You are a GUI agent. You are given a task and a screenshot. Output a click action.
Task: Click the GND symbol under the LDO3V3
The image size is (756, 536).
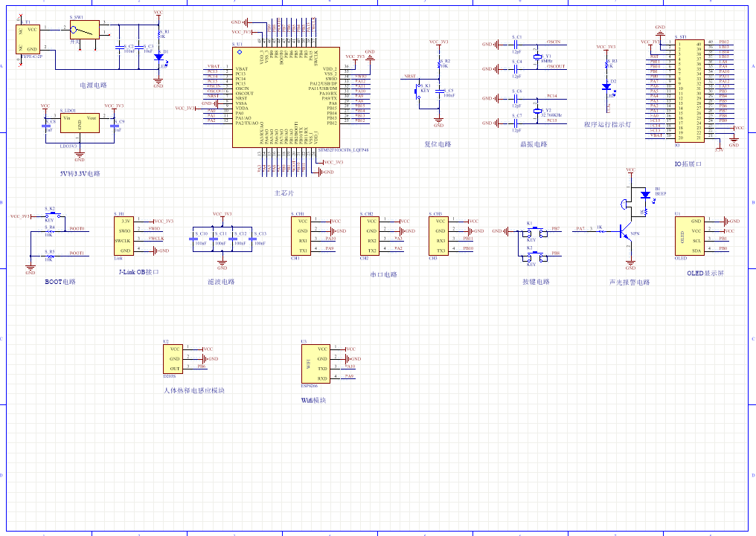pyautogui.click(x=80, y=157)
